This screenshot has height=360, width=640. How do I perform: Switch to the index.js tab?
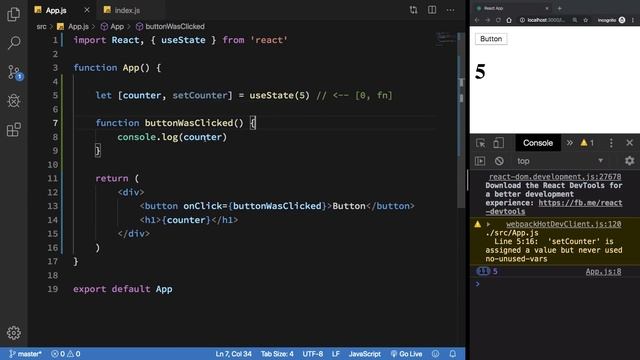(x=127, y=10)
